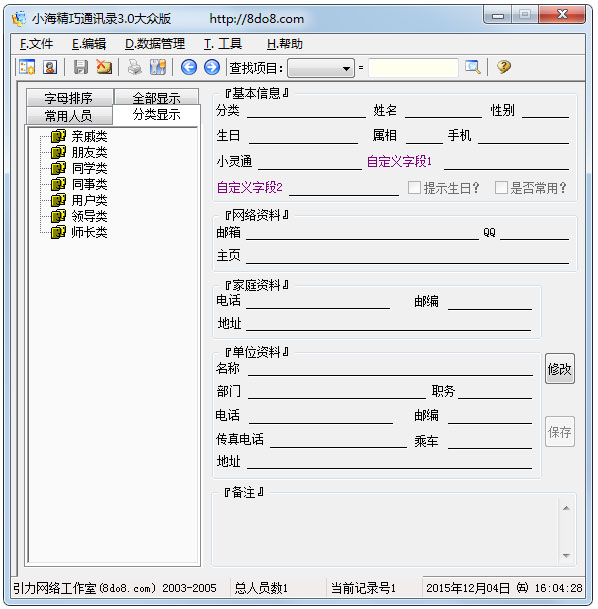Click the 同事类 folder icon
The height and width of the screenshot is (609, 598).
58,184
